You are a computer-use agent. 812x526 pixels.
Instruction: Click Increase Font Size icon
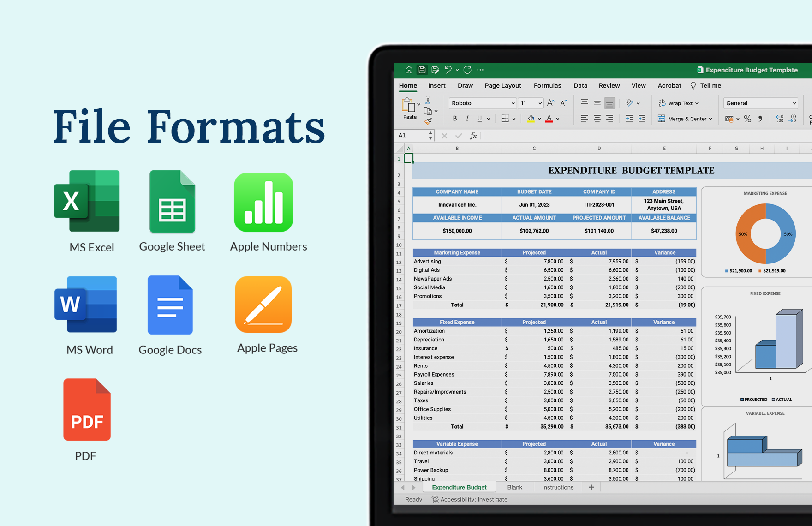550,103
